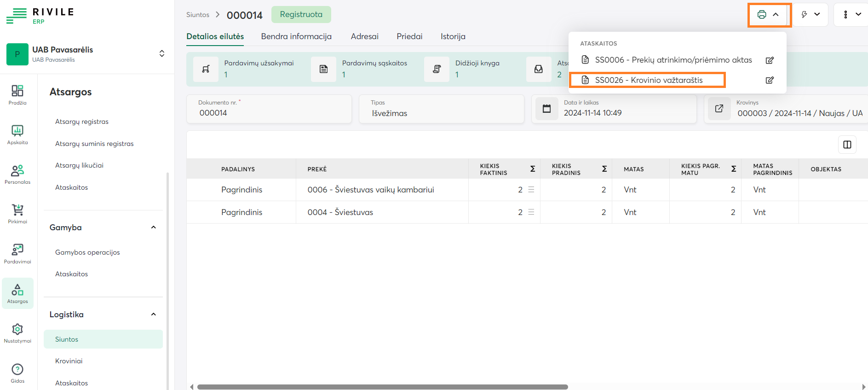The height and width of the screenshot is (390, 868).
Task: Open the Gidas help guide
Action: [17, 373]
